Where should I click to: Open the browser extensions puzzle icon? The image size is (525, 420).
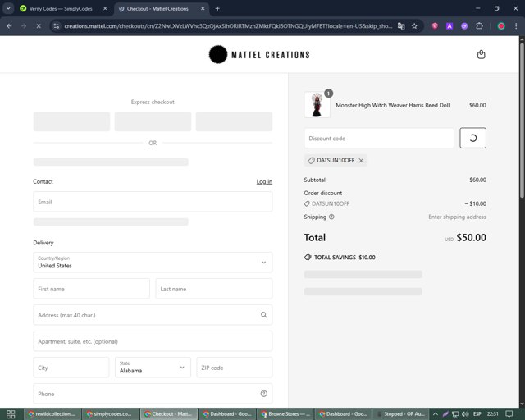(479, 25)
